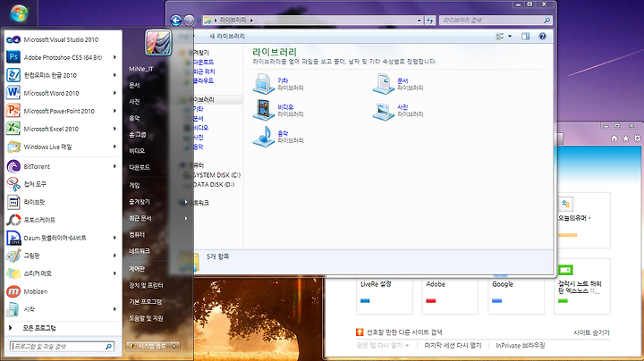
Task: Open browser tools gear icon
Action: (x=637, y=139)
